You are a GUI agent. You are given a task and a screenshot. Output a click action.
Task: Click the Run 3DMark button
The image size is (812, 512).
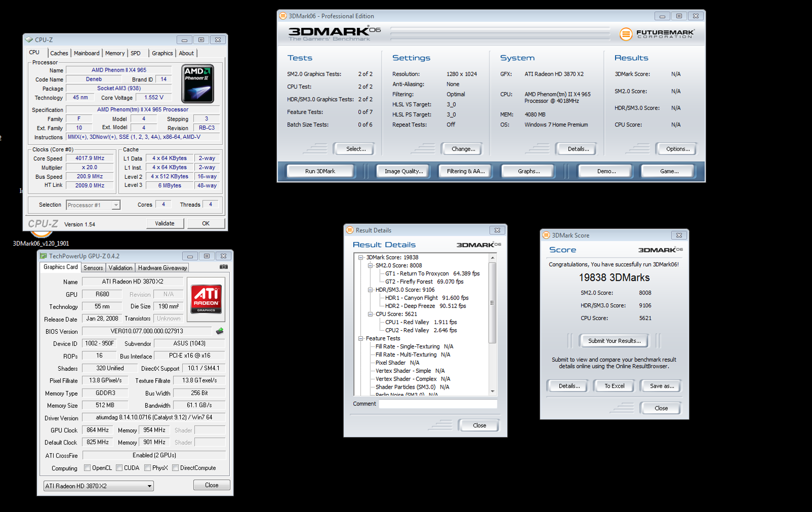(320, 171)
